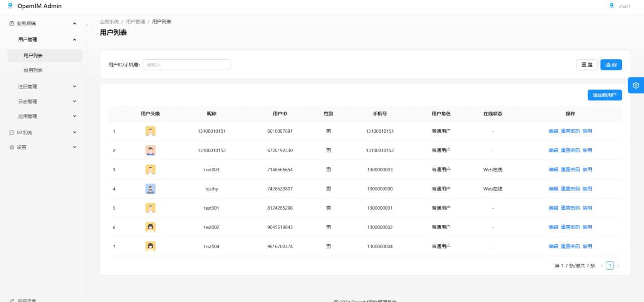Click the IM系统 chat bubble icon
This screenshot has height=302, width=644.
(12, 133)
